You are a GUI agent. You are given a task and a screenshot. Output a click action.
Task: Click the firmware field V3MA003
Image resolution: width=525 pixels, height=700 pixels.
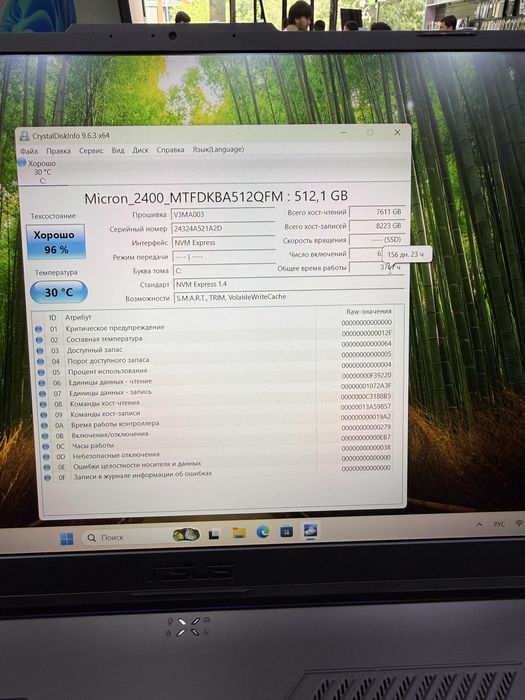(223, 214)
